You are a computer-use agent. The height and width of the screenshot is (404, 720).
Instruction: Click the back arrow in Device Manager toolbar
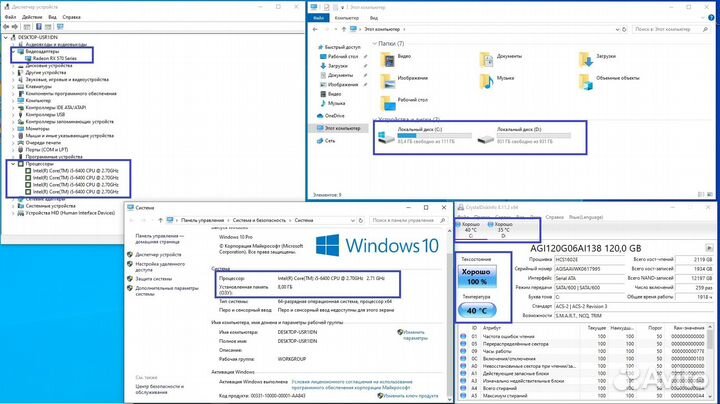[x=6, y=27]
